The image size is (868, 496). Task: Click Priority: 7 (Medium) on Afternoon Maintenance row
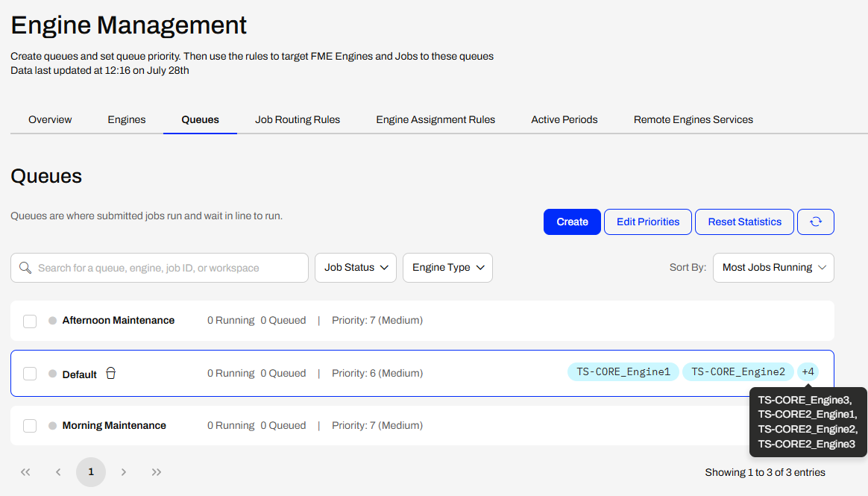(x=377, y=321)
